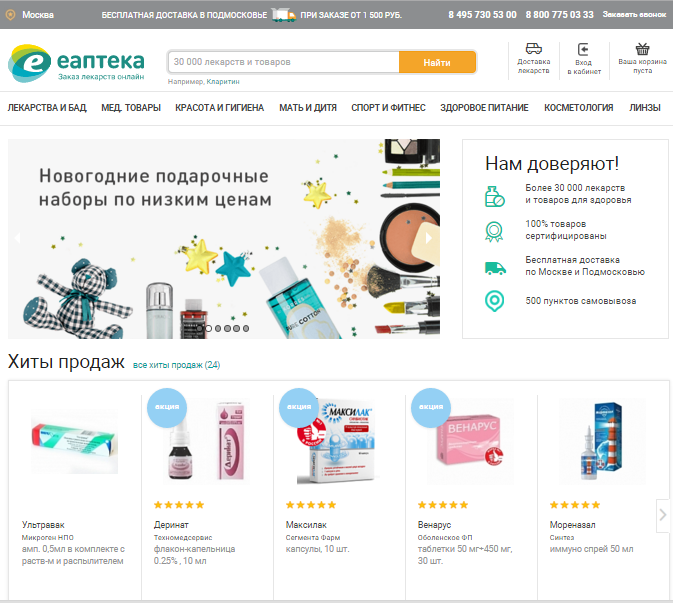Viewport: 673px width, 603px height.
Task: Open the Ультравак product image
Action: pos(74,442)
